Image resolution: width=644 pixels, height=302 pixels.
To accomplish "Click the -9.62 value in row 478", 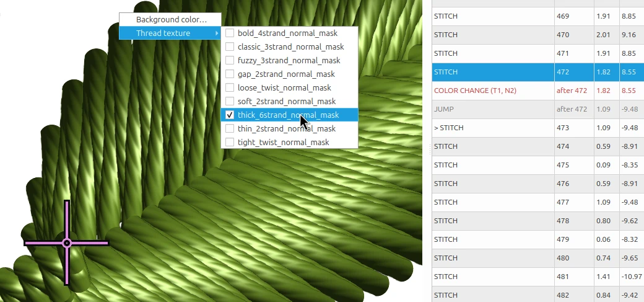I will (630, 221).
